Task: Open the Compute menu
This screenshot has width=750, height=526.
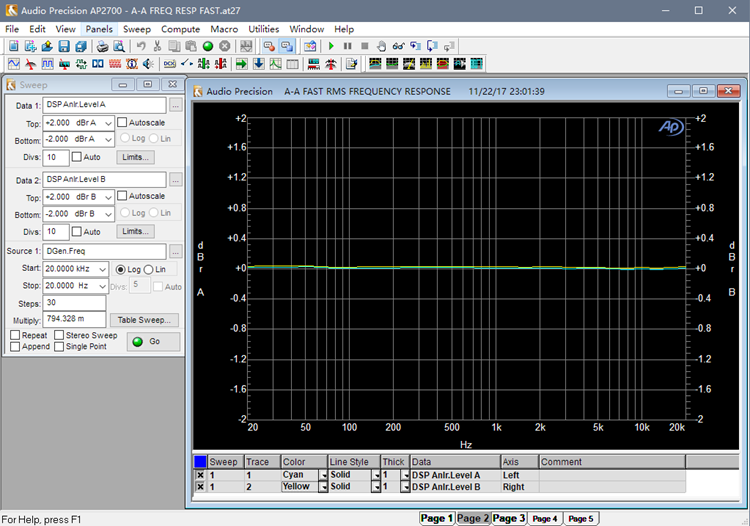Action: tap(180, 29)
